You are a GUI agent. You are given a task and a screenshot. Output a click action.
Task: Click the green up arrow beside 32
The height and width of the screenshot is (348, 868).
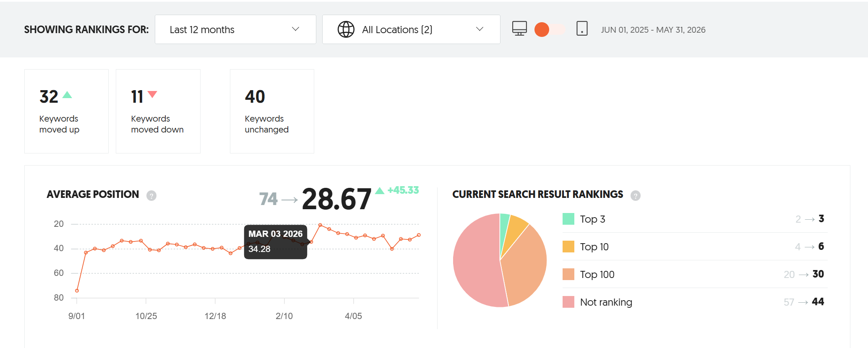(67, 95)
